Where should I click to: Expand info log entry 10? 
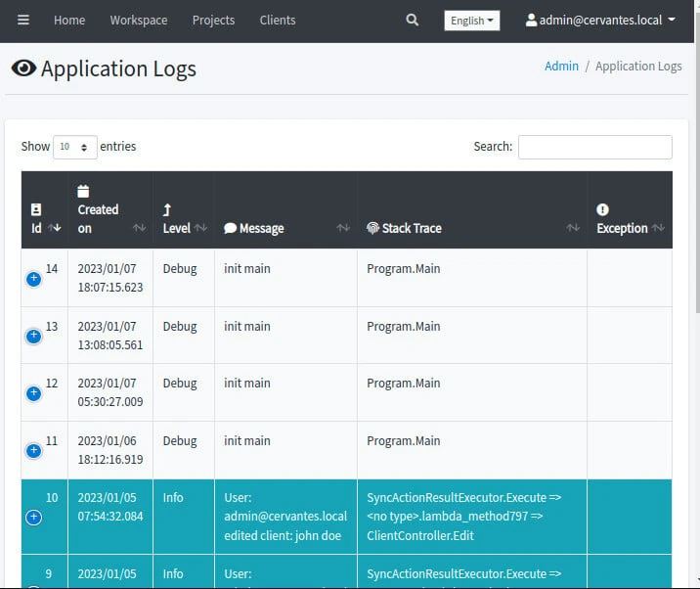(33, 517)
